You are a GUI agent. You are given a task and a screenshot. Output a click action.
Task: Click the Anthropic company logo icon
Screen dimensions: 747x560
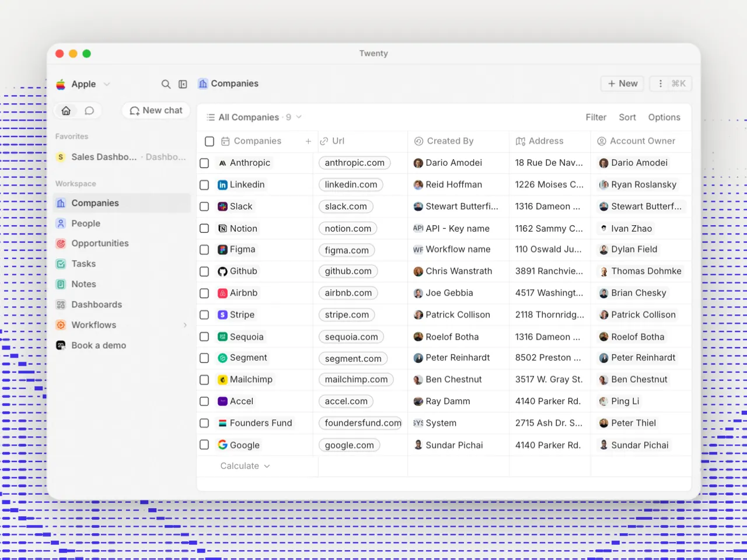coord(222,163)
